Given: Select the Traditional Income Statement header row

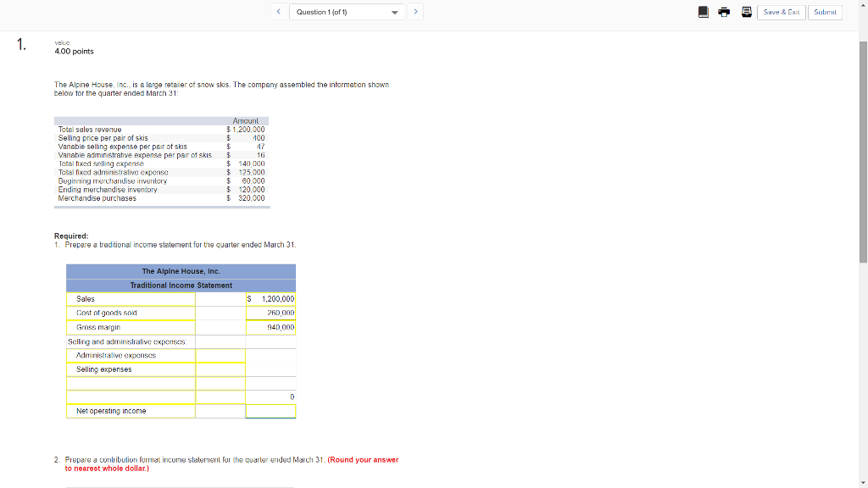Looking at the screenshot, I should [x=181, y=285].
